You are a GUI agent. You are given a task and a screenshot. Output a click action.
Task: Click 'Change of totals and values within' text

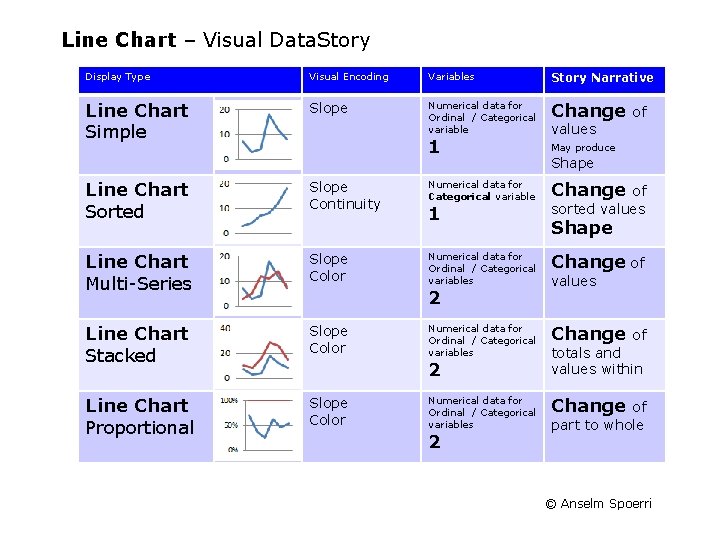pyautogui.click(x=599, y=351)
